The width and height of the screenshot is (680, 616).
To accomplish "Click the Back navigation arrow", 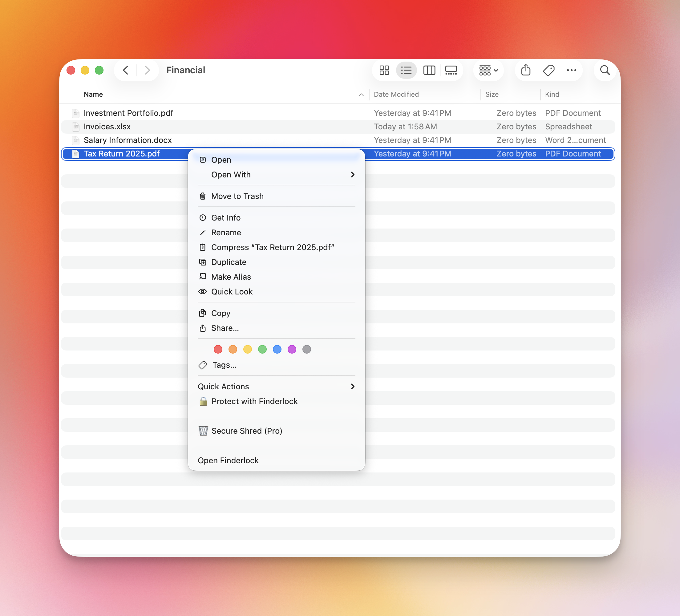I will [x=125, y=70].
